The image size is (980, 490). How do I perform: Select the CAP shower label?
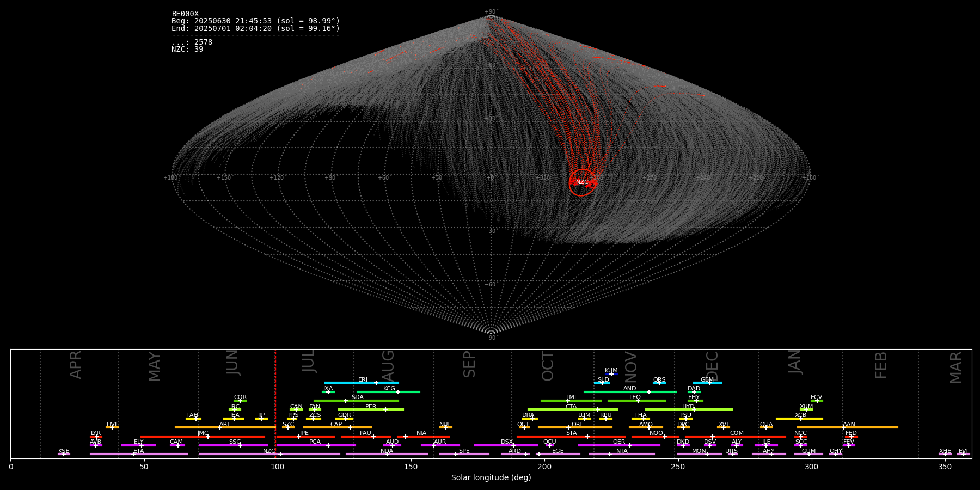point(336,425)
